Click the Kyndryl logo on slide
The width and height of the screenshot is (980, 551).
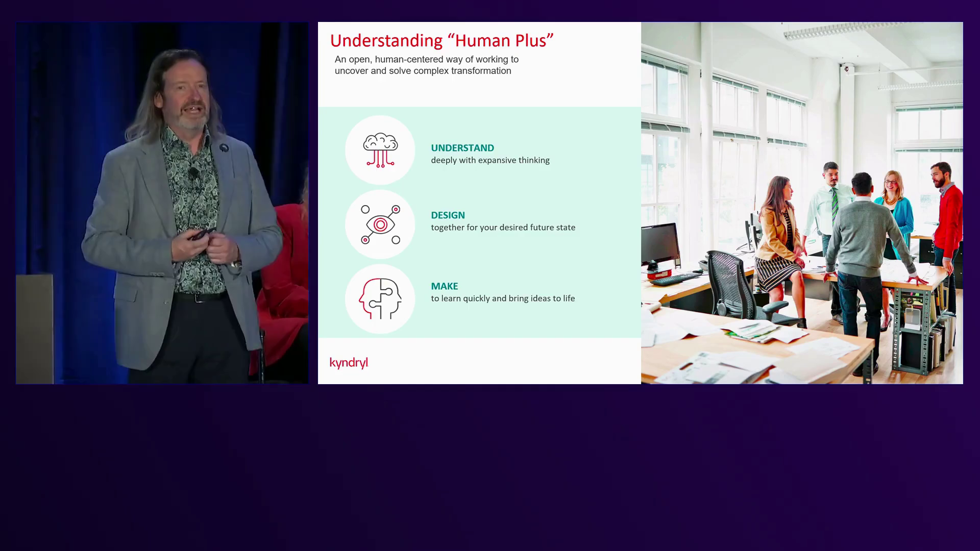click(349, 363)
